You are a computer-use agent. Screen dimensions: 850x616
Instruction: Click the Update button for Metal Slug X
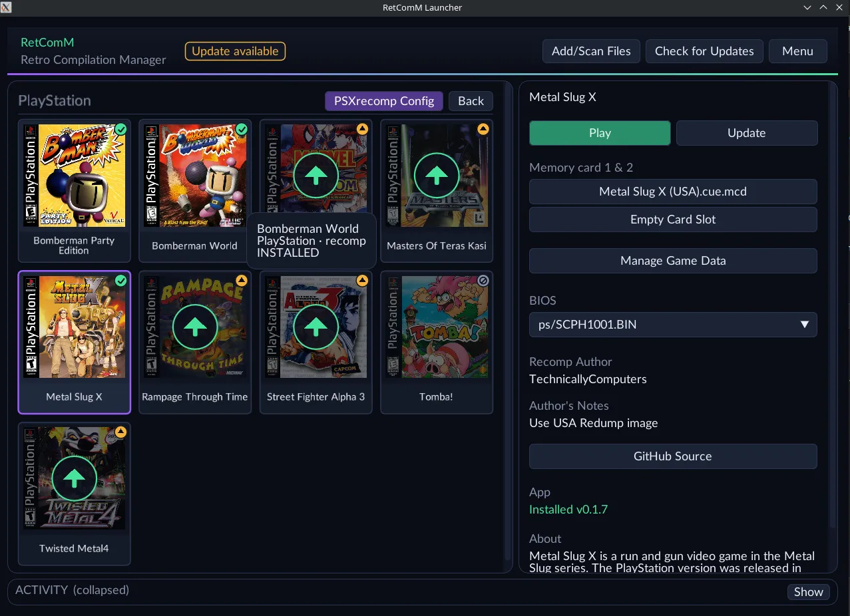coord(747,133)
